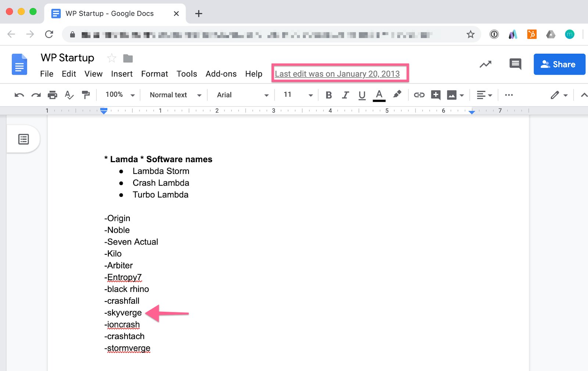Toggle bold formatting
The height and width of the screenshot is (371, 588).
(329, 95)
